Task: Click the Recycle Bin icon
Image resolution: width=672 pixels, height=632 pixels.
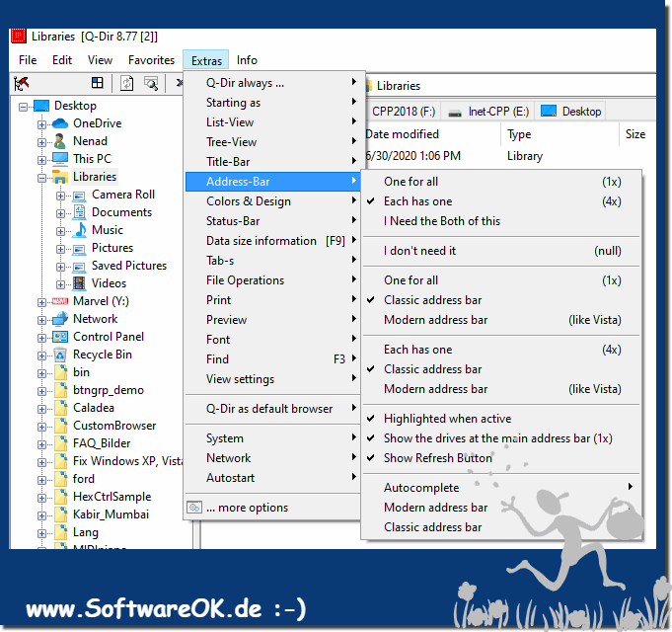Action: click(x=60, y=355)
